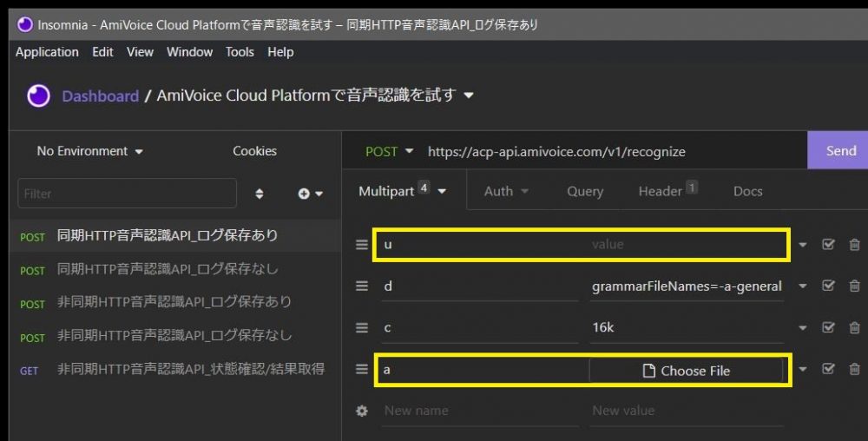Open the Tools menu
The image size is (868, 441).
240,52
